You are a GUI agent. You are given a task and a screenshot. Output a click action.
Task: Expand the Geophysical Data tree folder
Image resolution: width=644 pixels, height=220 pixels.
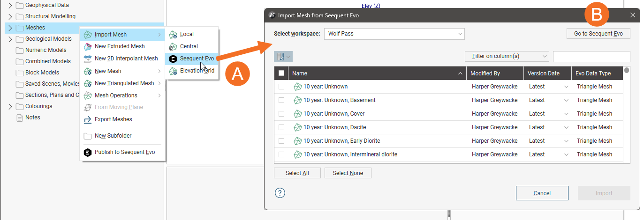[x=10, y=5]
